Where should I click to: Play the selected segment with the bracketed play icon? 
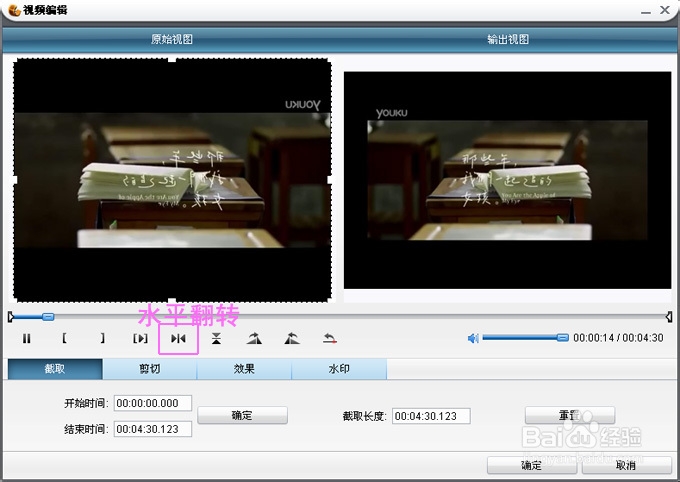point(140,338)
